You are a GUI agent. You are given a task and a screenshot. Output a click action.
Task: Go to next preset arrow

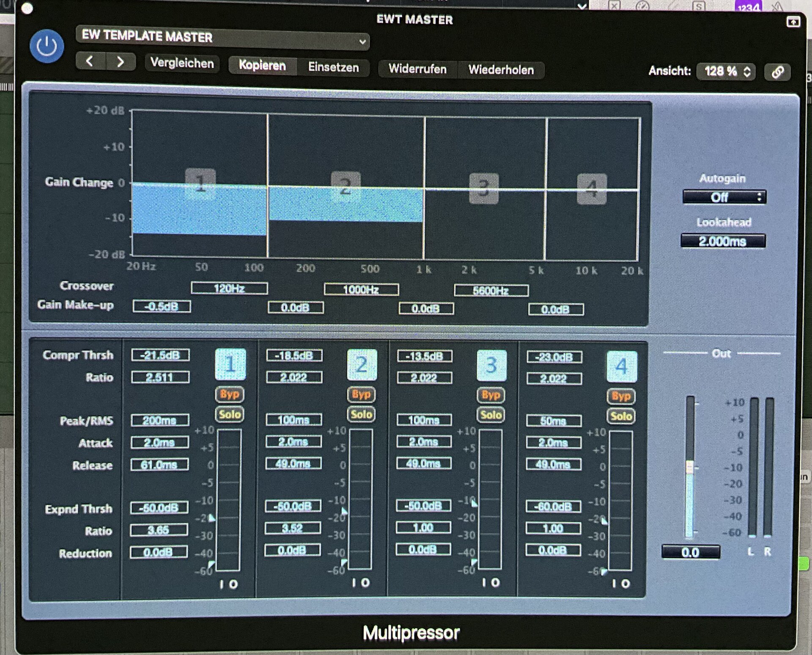tap(120, 62)
